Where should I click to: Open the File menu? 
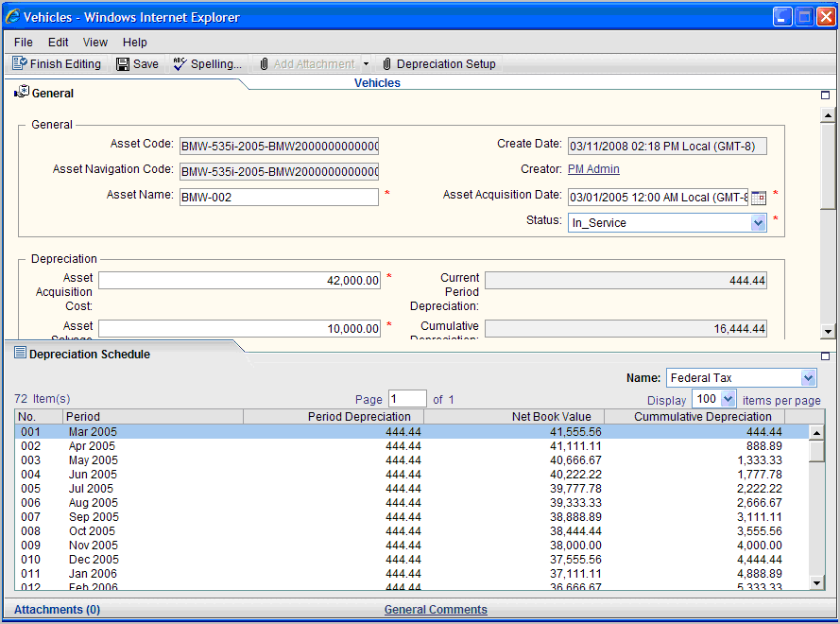coord(24,43)
